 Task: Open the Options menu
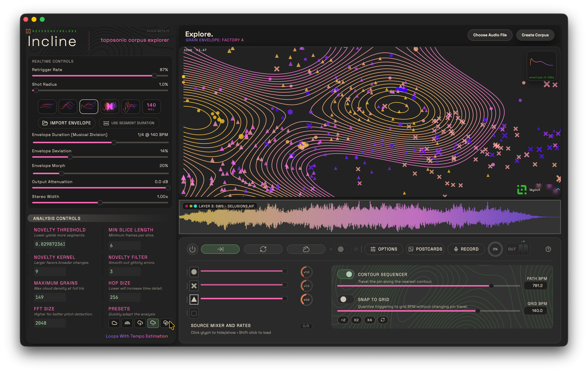[384, 249]
